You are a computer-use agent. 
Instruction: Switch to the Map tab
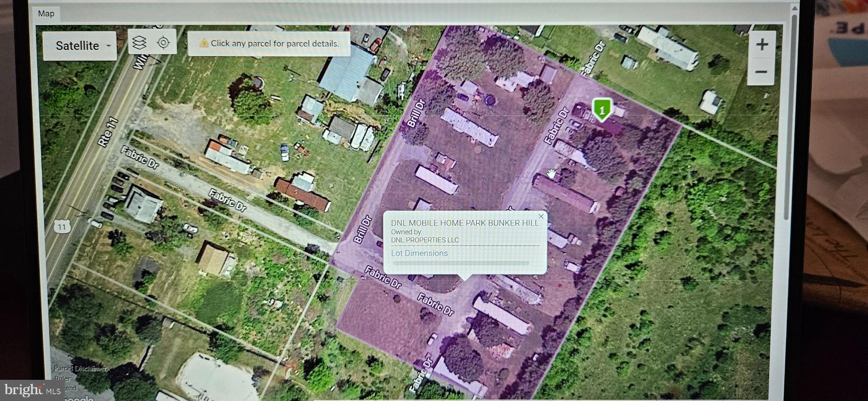click(x=46, y=14)
